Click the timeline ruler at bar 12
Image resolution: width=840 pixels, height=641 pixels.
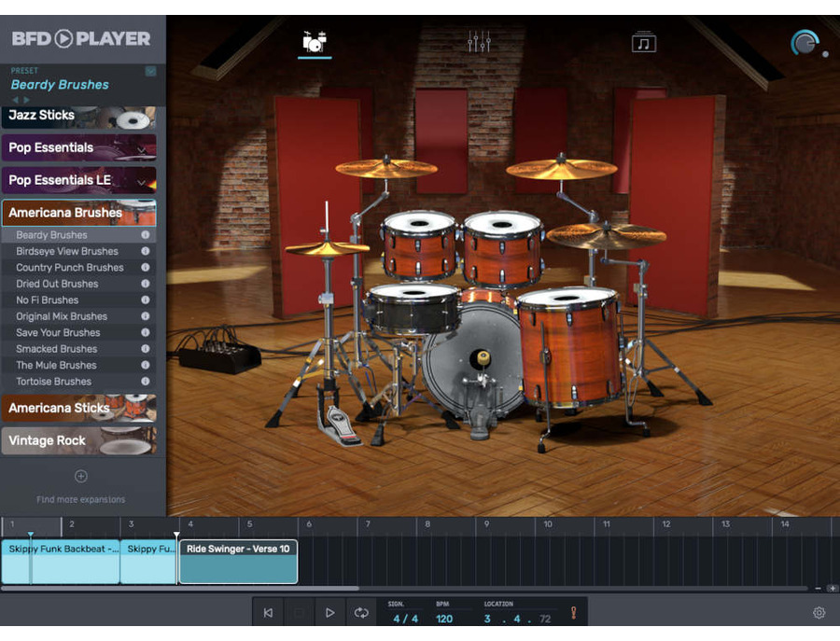(x=665, y=524)
